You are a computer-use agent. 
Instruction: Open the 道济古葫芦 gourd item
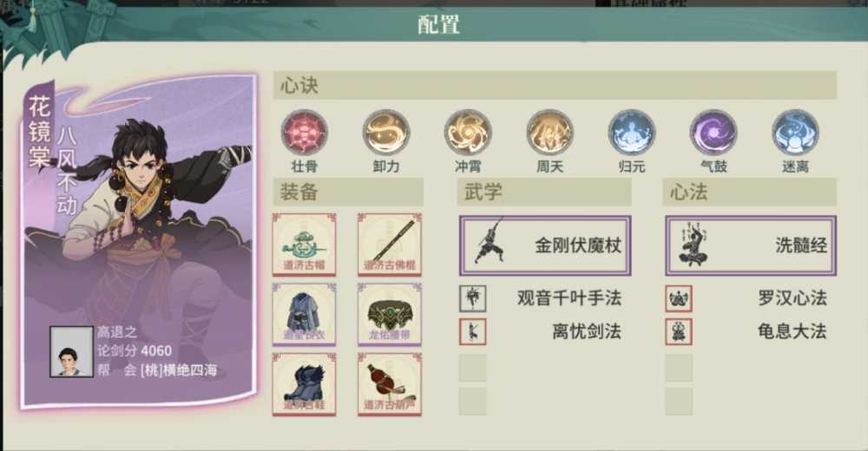[390, 384]
